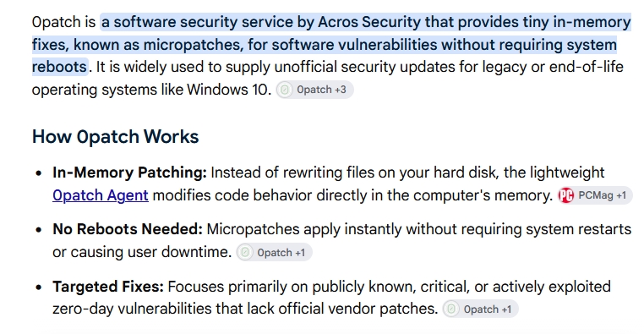Image resolution: width=644 pixels, height=334 pixels.
Task: Open the red PCMag source icon
Action: click(x=565, y=195)
